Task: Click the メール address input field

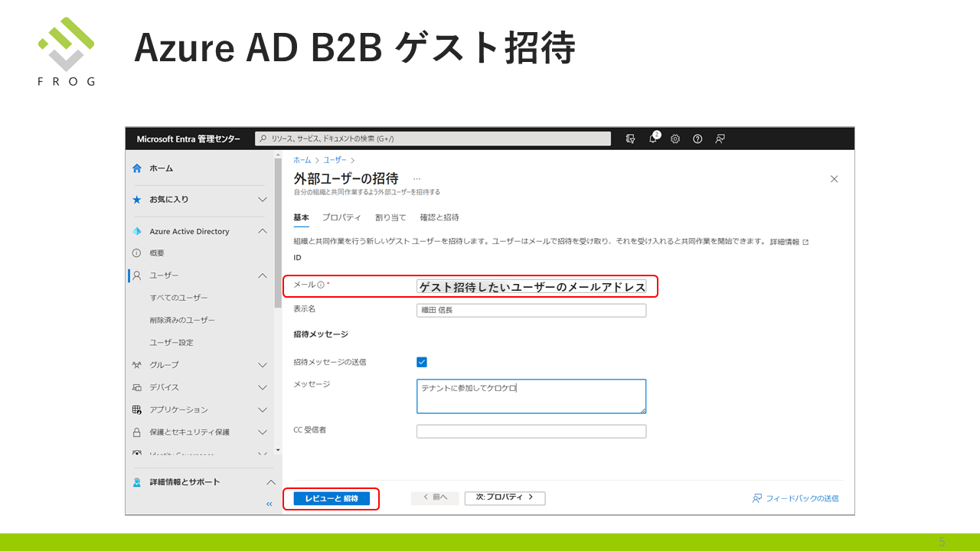Action: pyautogui.click(x=531, y=286)
